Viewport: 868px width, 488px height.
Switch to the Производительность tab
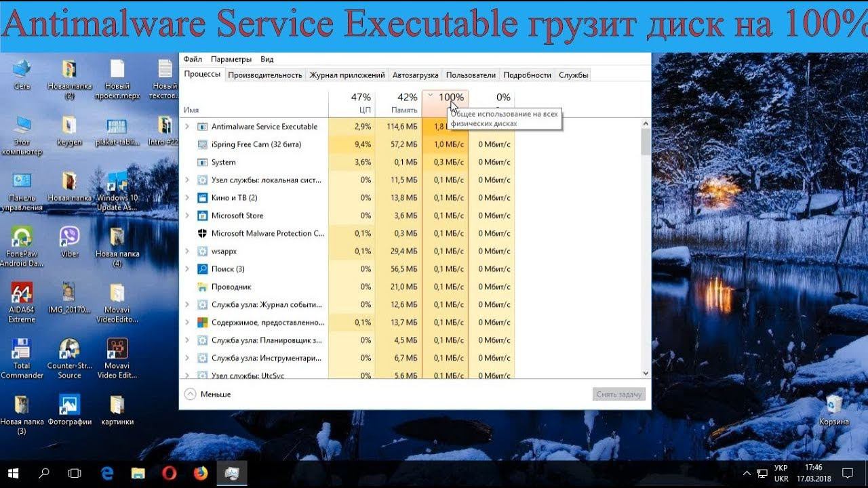265,75
